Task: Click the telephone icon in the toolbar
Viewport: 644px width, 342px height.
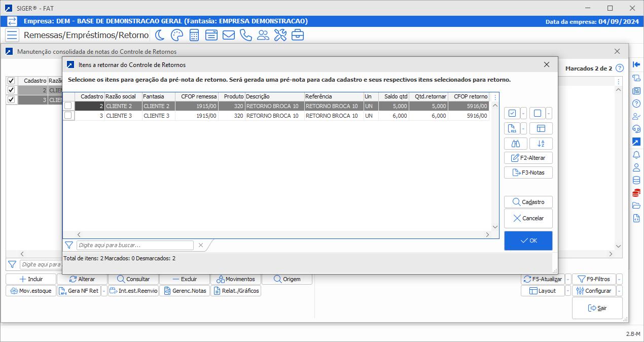Action: (x=246, y=36)
